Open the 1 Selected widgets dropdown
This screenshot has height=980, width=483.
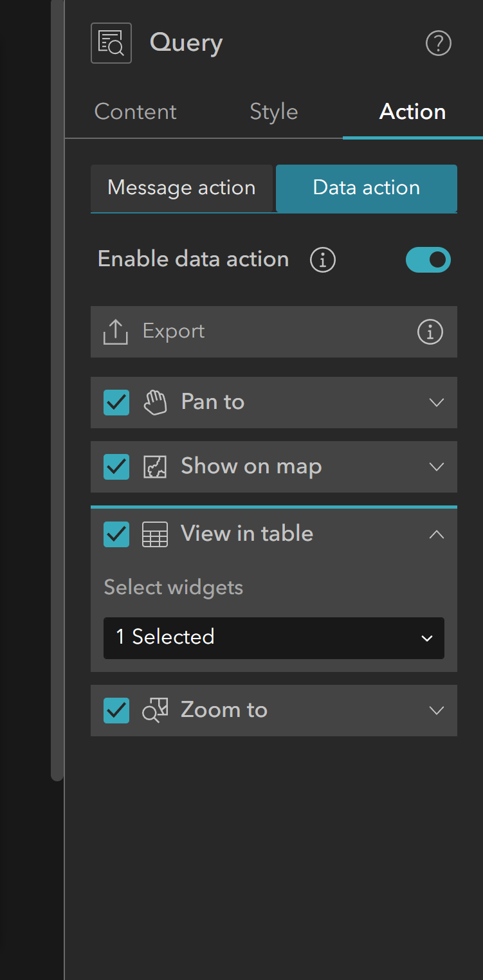tap(273, 638)
